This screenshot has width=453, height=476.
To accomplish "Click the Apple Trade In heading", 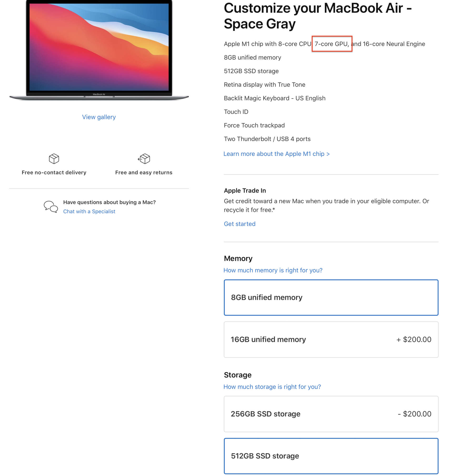I will 245,190.
